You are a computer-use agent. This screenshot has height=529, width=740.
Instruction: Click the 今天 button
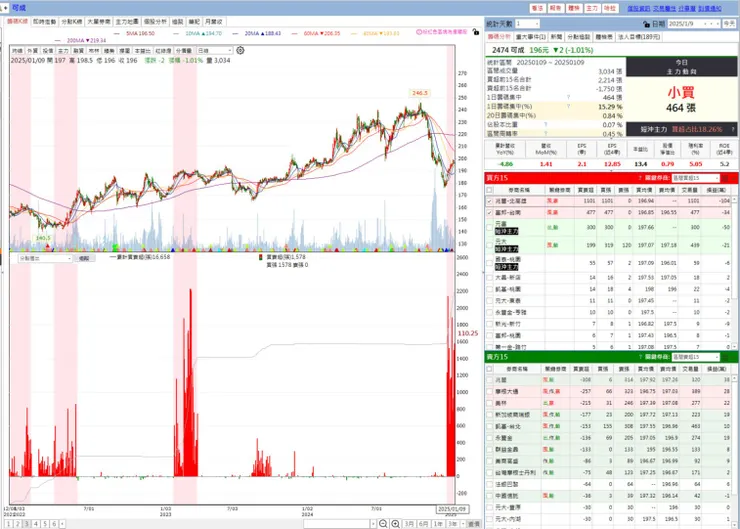729,24
